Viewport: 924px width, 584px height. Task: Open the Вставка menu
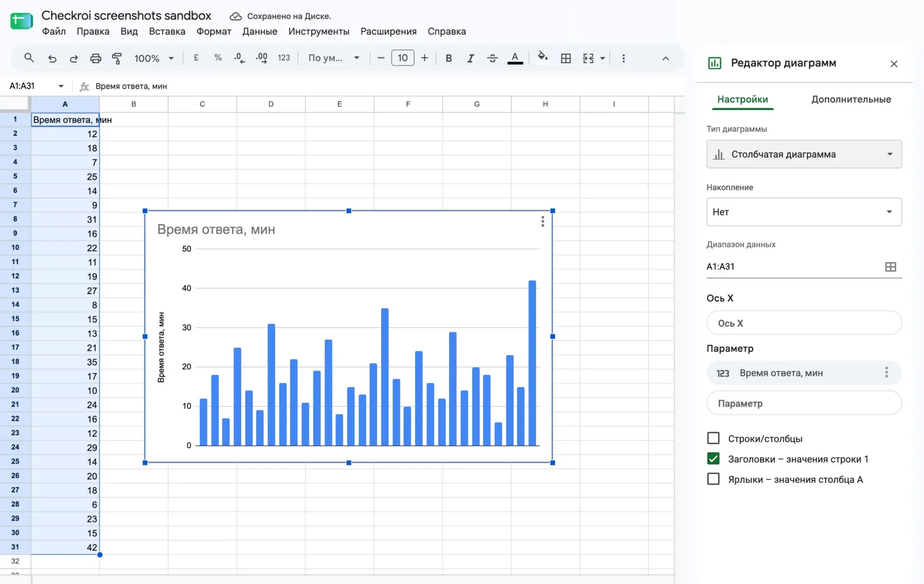pos(167,31)
